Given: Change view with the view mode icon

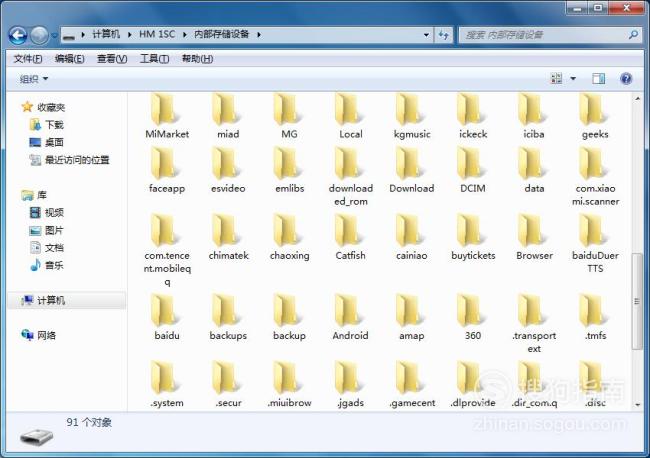Looking at the screenshot, I should pyautogui.click(x=556, y=78).
